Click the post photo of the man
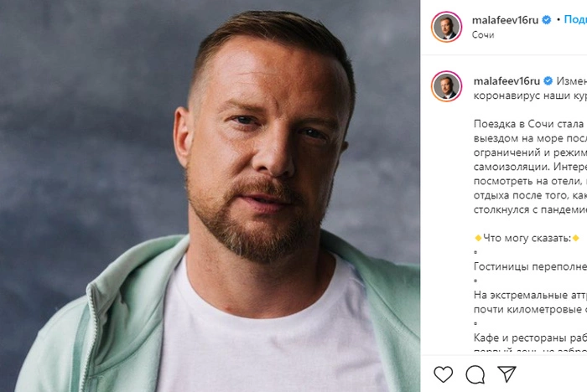Image resolution: width=587 pixels, height=392 pixels. [x=210, y=196]
